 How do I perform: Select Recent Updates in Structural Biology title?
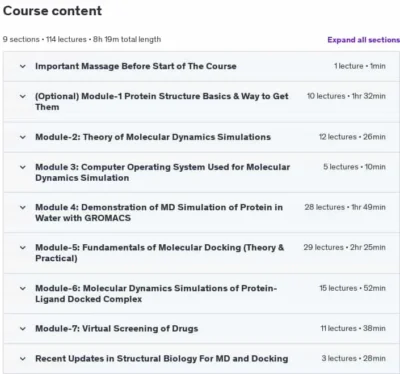[x=162, y=359]
